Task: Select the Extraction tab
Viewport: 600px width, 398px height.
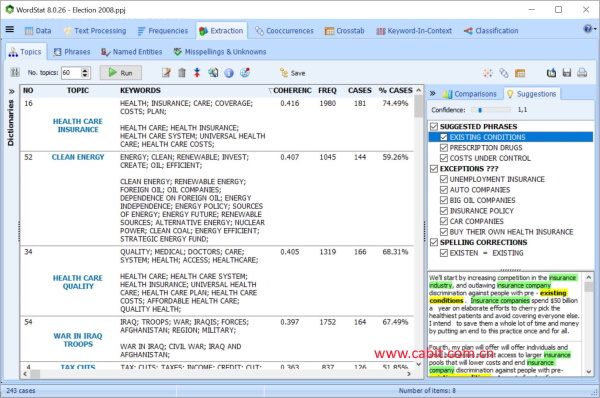Action: [221, 31]
